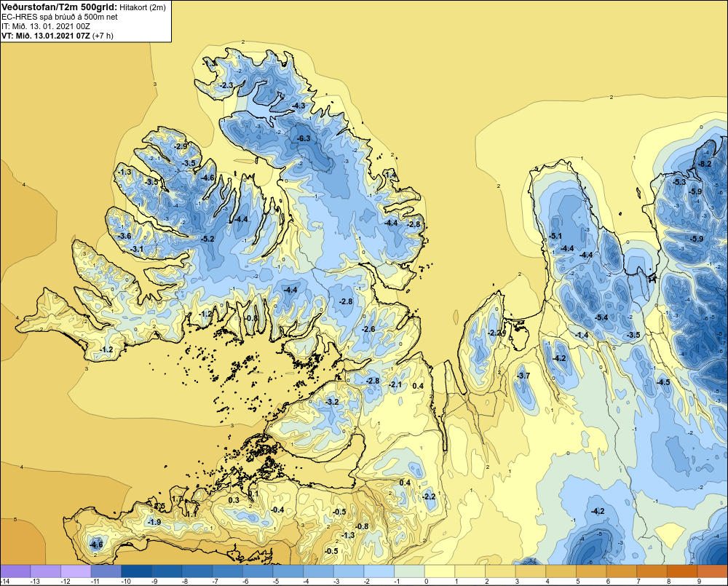Select the legend color swatch between -5 and -4
Image resolution: width=728 pixels, height=586 pixels.
(288, 571)
